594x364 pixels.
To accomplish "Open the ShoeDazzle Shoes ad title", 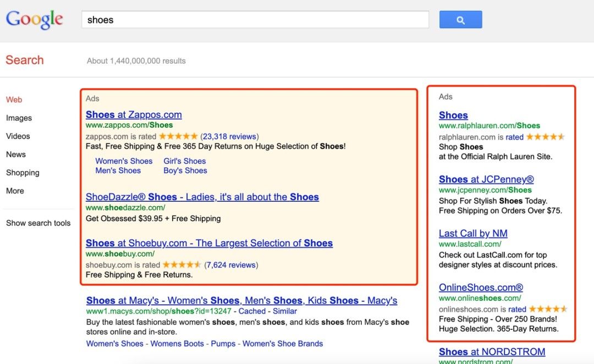I will coord(202,197).
